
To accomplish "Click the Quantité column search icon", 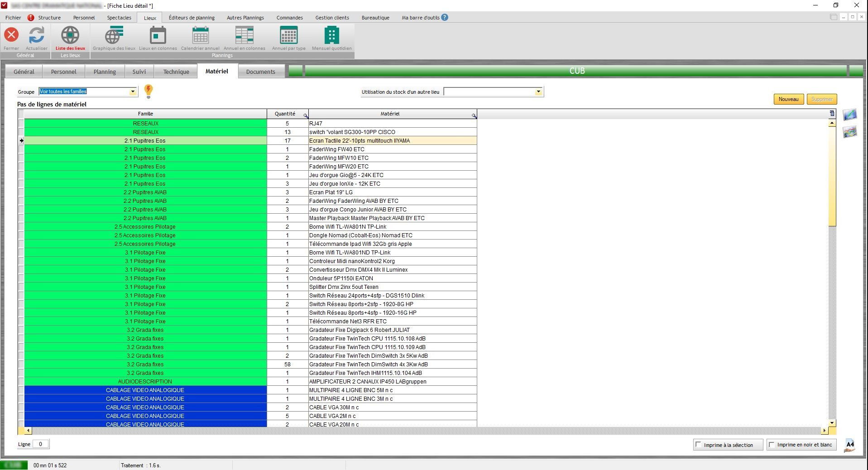I will point(306,116).
